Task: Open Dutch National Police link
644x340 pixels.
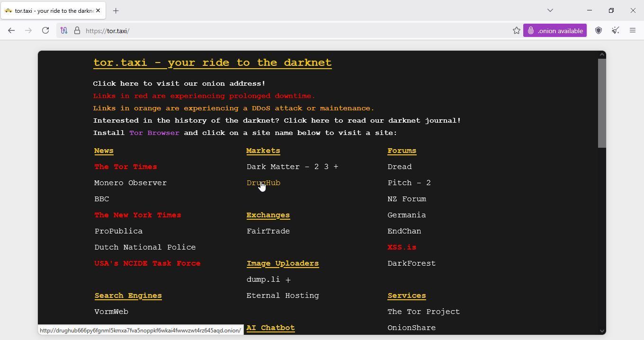Action: tap(145, 247)
